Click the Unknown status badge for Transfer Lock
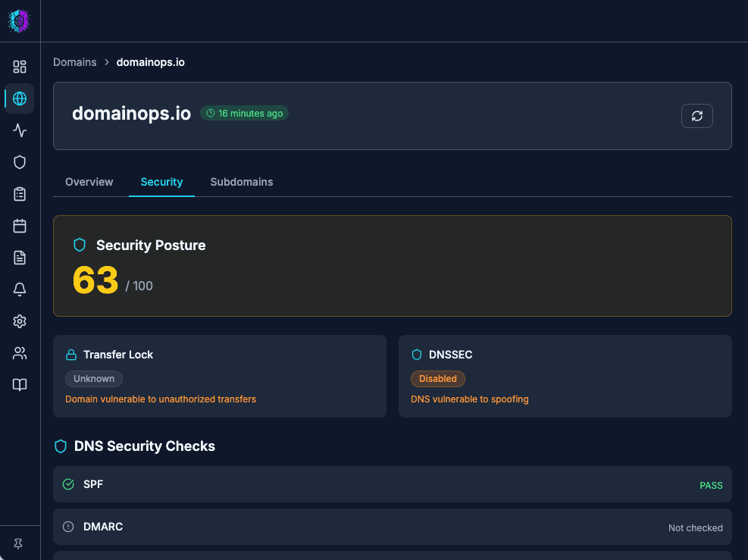This screenshot has height=560, width=748. point(94,379)
